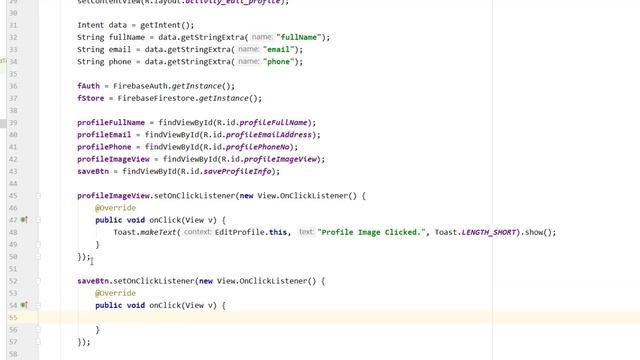Click saveBtn variable on line 43
The image size is (640, 360).
click(93, 171)
